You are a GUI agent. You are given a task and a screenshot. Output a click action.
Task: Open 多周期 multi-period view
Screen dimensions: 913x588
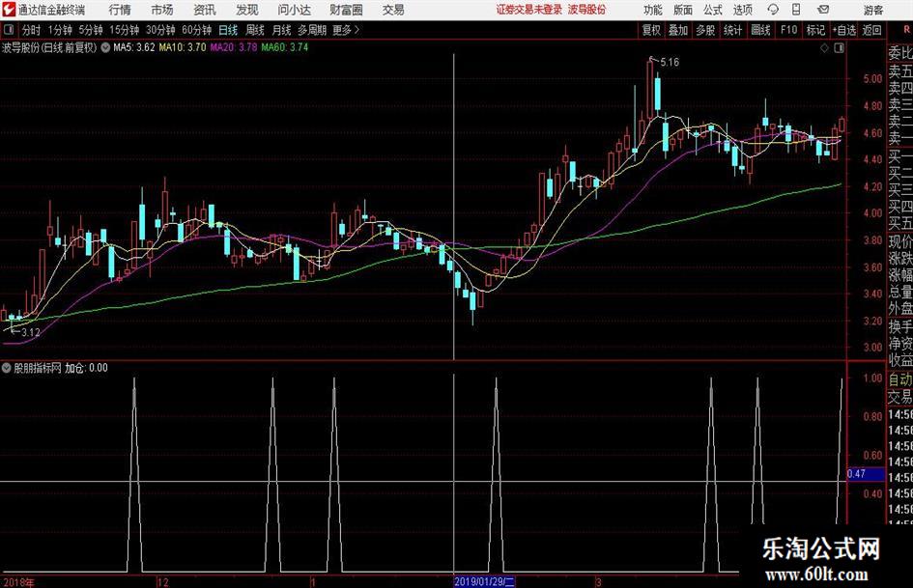312,30
